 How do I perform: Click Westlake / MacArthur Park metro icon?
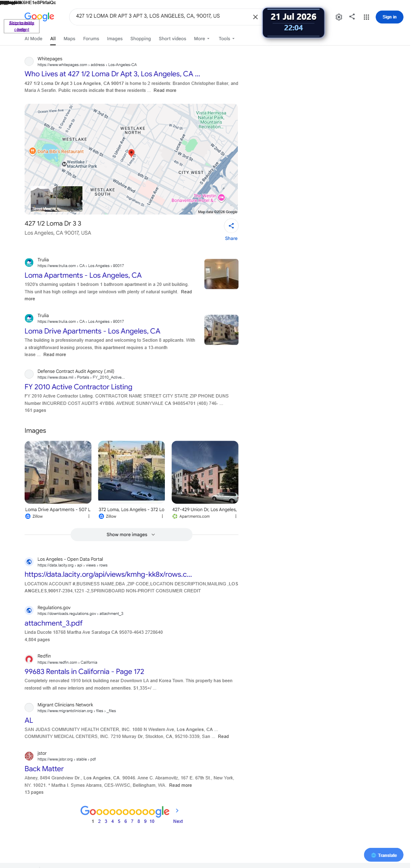click(64, 164)
